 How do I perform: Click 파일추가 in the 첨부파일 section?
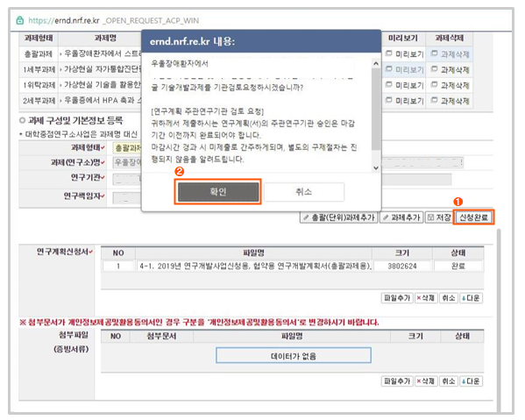pos(397,381)
